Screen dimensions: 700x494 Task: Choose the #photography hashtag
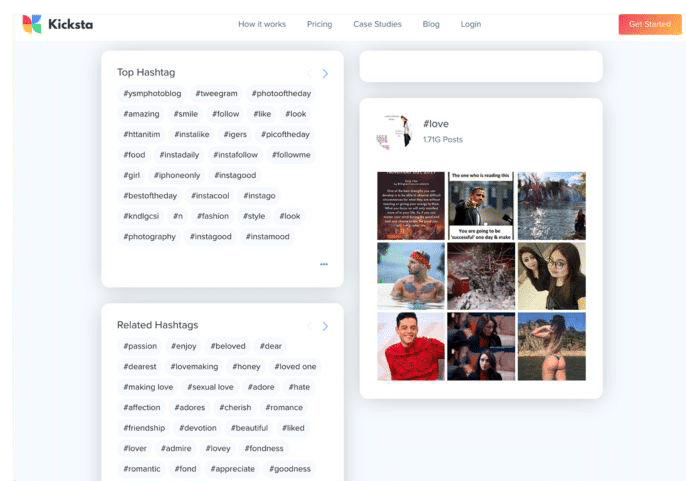pos(150,237)
